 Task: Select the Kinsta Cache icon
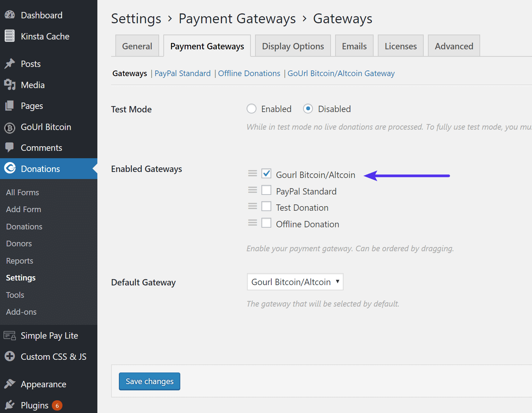click(x=9, y=36)
